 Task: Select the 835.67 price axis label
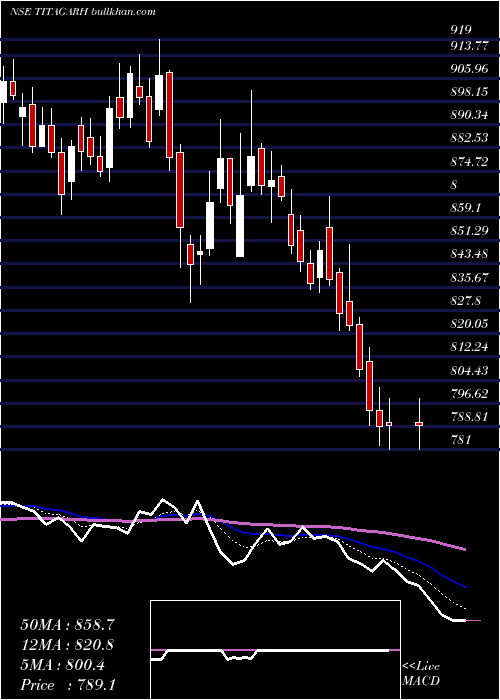point(471,278)
